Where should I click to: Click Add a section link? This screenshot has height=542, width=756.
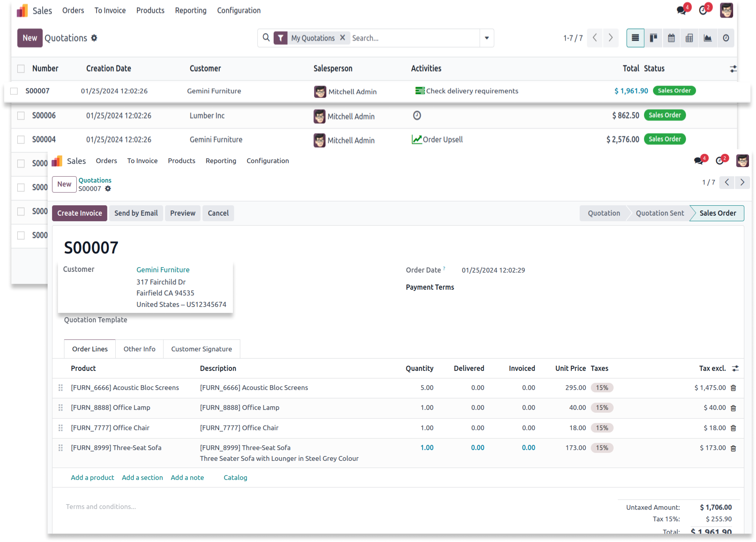[142, 478]
